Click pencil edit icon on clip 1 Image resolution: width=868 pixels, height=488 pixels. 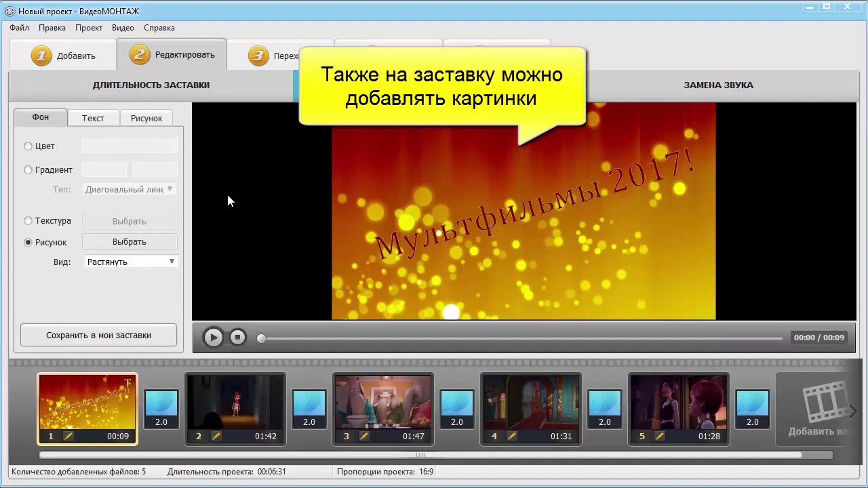(x=68, y=436)
